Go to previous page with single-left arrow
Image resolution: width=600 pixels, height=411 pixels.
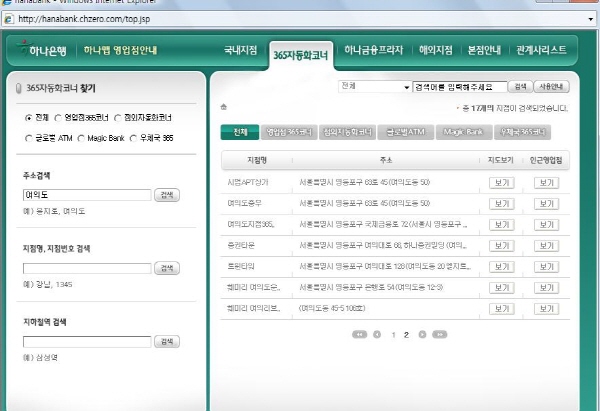[377, 334]
